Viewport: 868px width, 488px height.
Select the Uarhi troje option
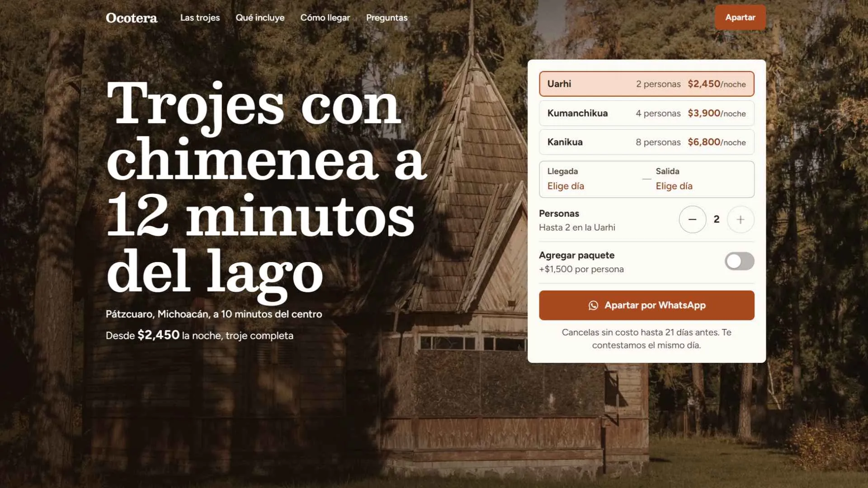646,84
